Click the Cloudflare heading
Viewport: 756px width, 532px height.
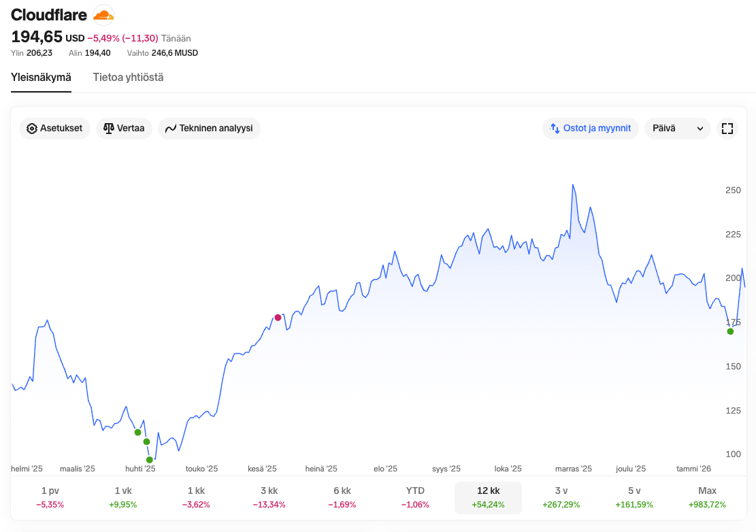[49, 15]
